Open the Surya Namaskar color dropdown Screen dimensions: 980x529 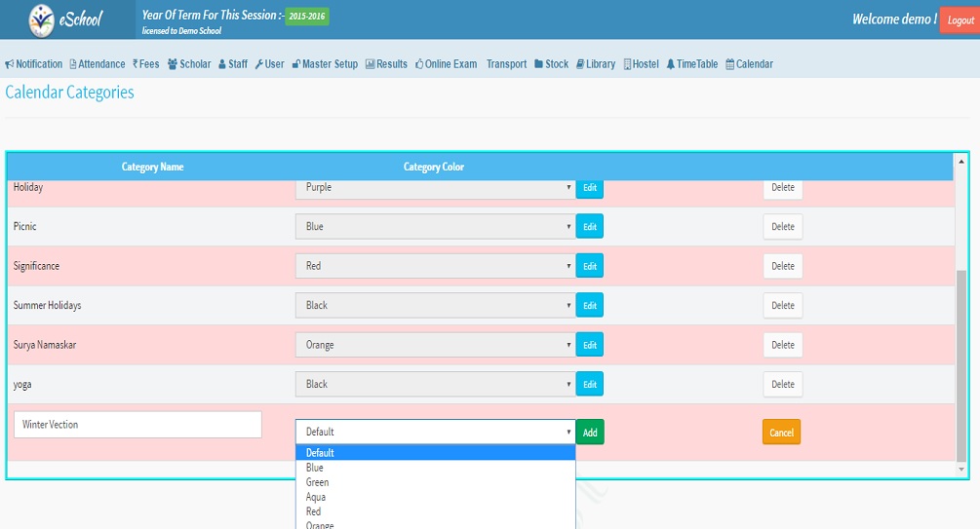[435, 345]
